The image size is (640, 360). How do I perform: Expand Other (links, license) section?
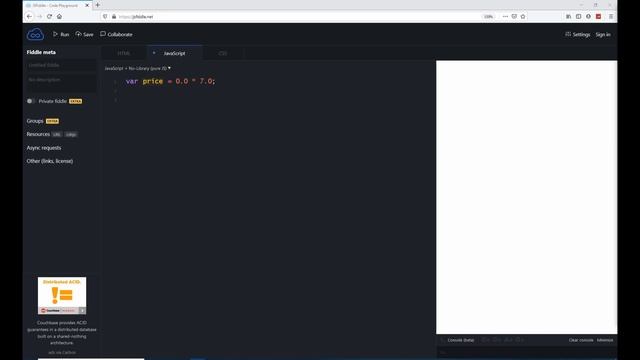pos(50,161)
